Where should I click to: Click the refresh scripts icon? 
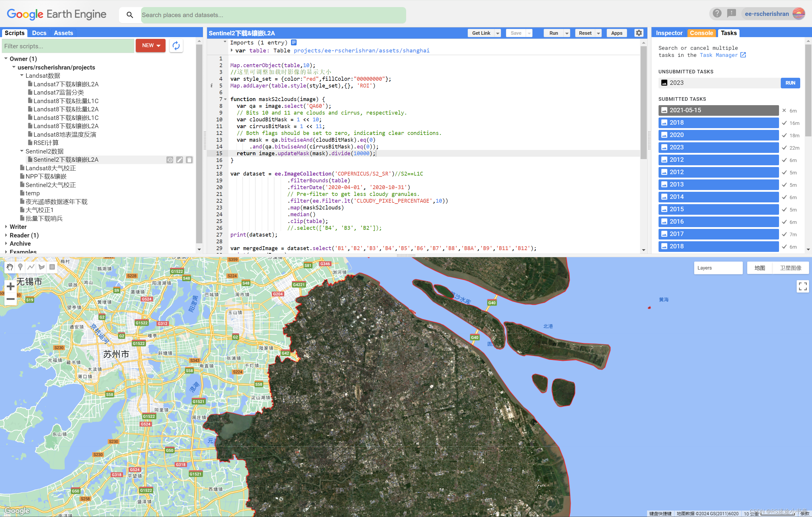(x=176, y=46)
